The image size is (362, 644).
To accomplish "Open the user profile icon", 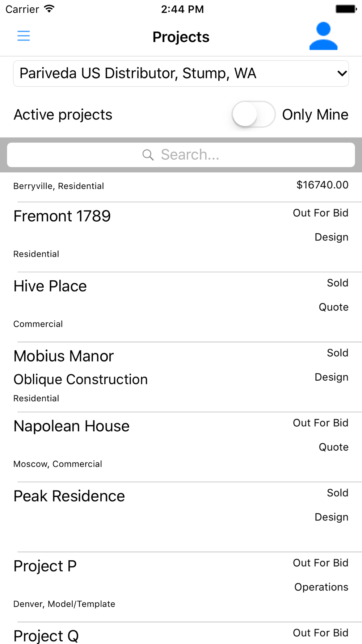I will [323, 36].
